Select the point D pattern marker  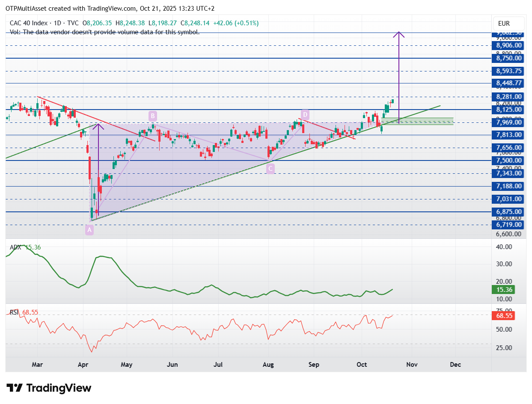[x=305, y=115]
